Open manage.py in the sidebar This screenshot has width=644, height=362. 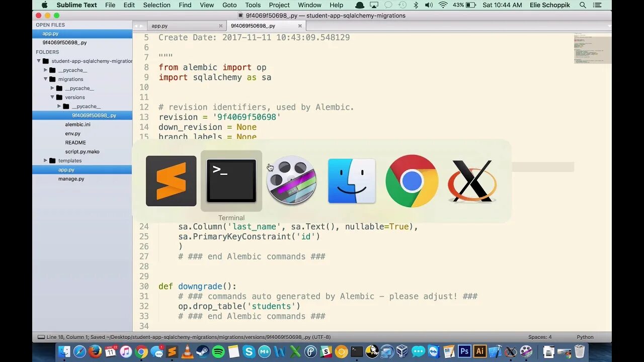coord(71,178)
